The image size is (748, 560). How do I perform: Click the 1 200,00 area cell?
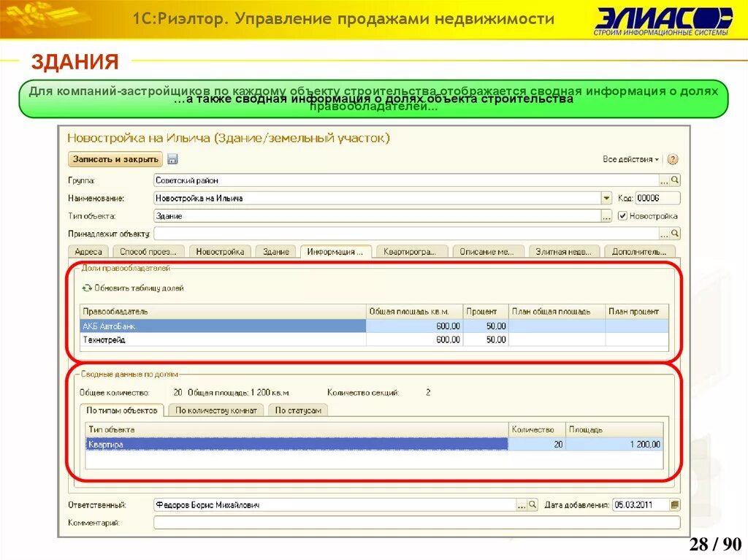coord(615,444)
